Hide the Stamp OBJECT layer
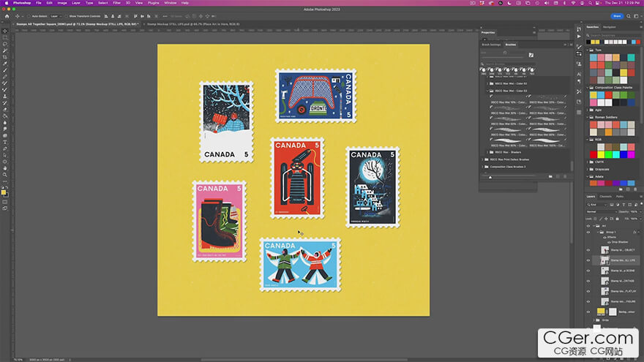Viewport: 644px width, 362px height. [588, 250]
